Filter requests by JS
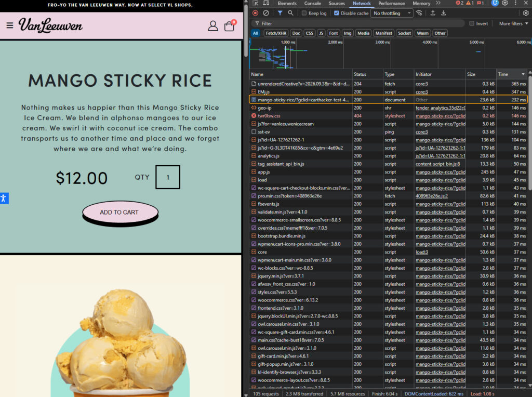Viewport: 532px width, 397px height. tap(321, 33)
